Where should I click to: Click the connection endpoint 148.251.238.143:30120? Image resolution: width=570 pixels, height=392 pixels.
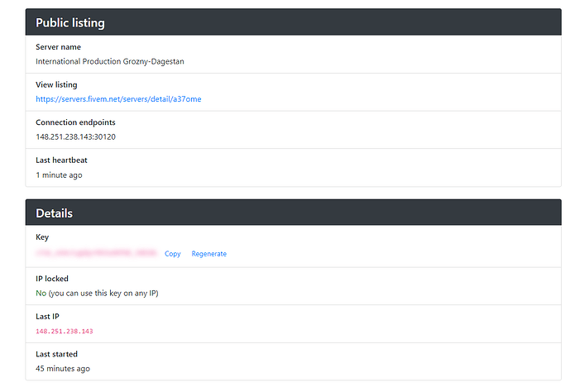75,136
